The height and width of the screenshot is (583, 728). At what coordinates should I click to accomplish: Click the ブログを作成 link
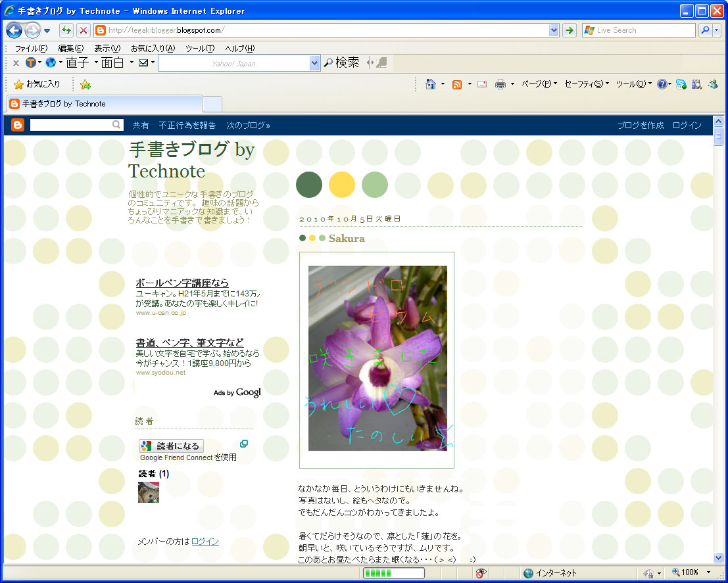(641, 126)
